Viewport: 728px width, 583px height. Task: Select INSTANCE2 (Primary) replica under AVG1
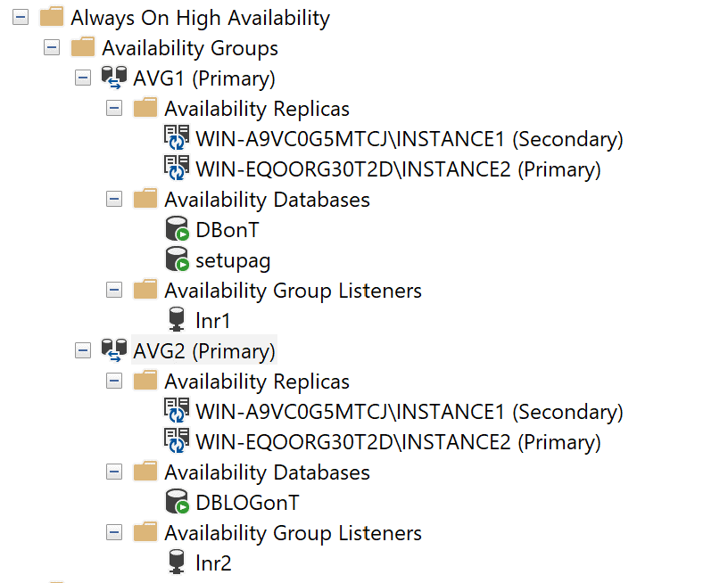coord(398,169)
